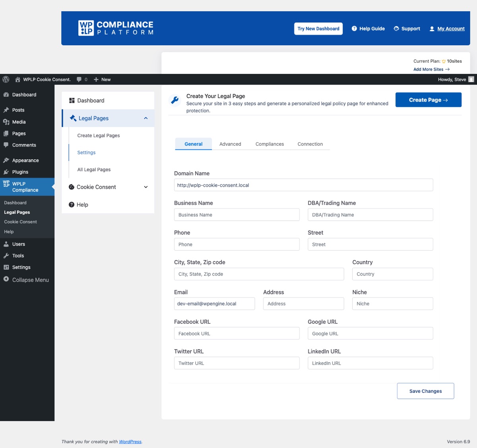Viewport: 477px width, 448px height.
Task: Click the My Account person icon
Action: [x=432, y=29]
